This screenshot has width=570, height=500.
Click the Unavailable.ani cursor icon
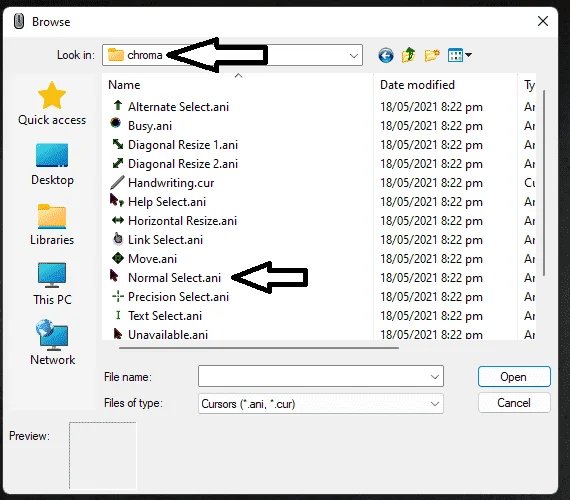click(117, 333)
